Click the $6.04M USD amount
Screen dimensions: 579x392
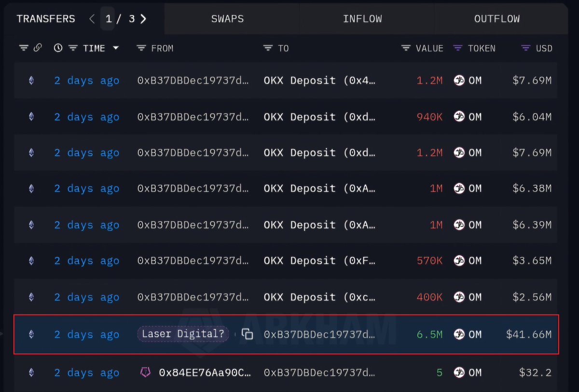[x=532, y=117]
